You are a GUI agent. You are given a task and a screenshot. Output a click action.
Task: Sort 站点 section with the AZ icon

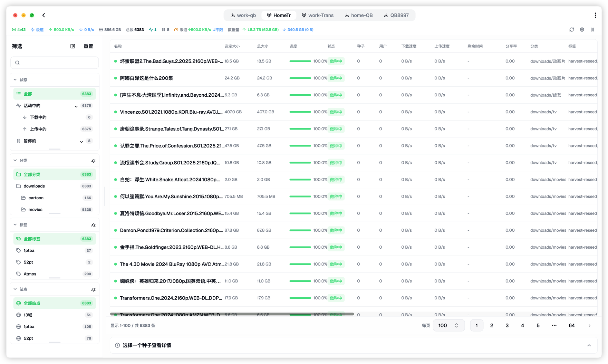click(93, 289)
